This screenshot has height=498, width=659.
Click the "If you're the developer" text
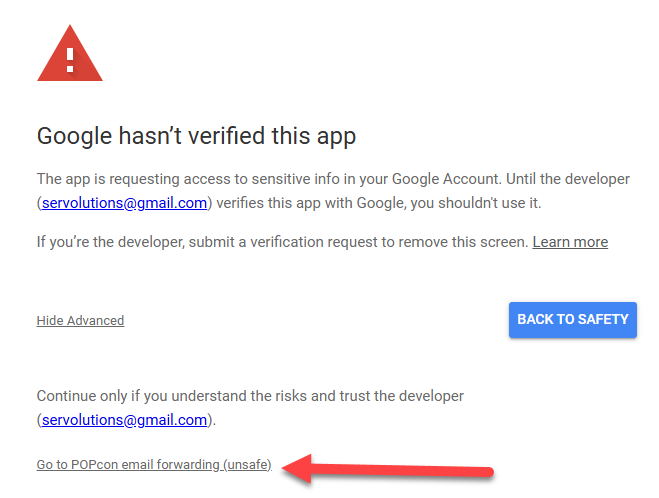pos(112,242)
